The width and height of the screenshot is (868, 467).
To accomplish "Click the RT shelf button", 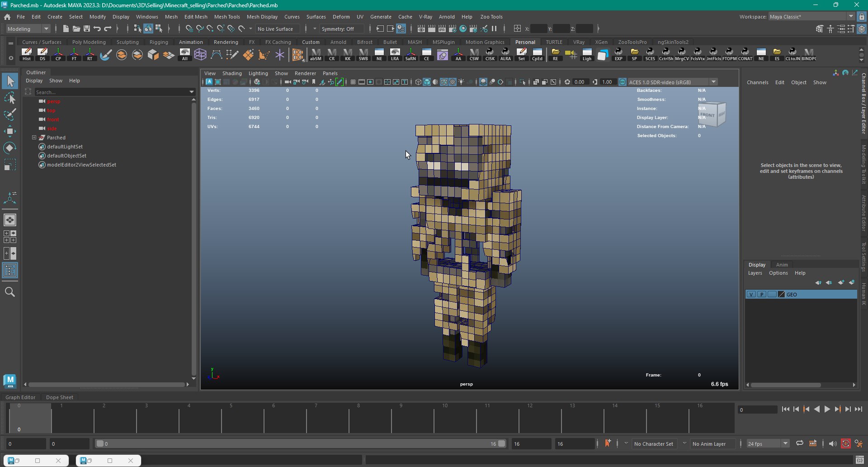I will click(90, 54).
